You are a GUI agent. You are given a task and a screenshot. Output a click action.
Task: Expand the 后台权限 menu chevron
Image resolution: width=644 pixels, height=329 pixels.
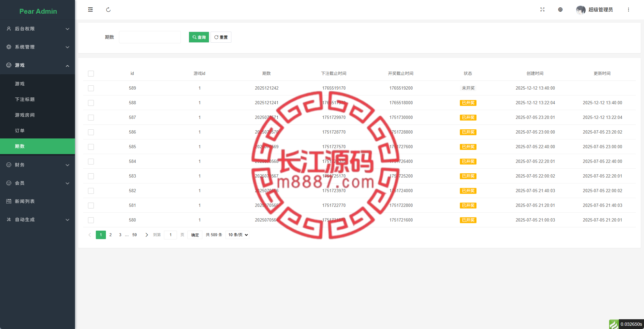67,29
